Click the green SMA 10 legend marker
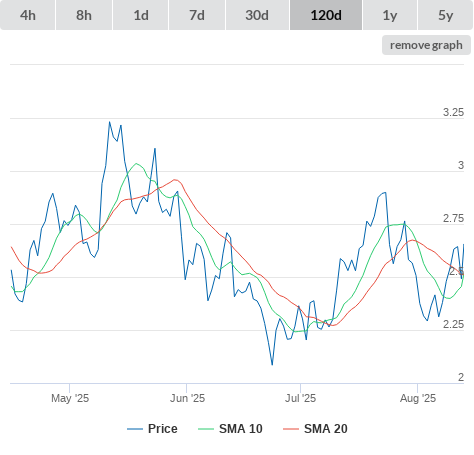 [206, 429]
